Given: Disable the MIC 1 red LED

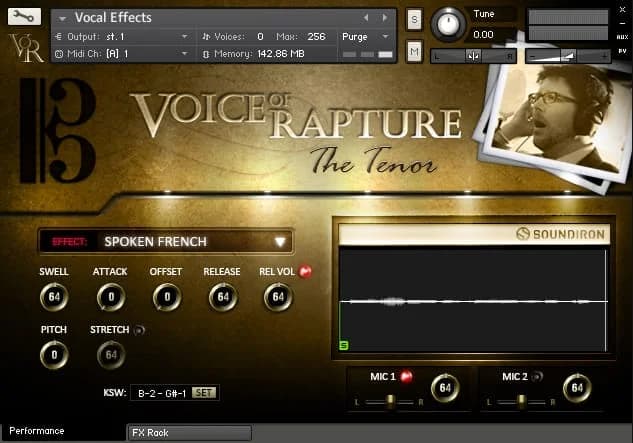Looking at the screenshot, I should (407, 377).
